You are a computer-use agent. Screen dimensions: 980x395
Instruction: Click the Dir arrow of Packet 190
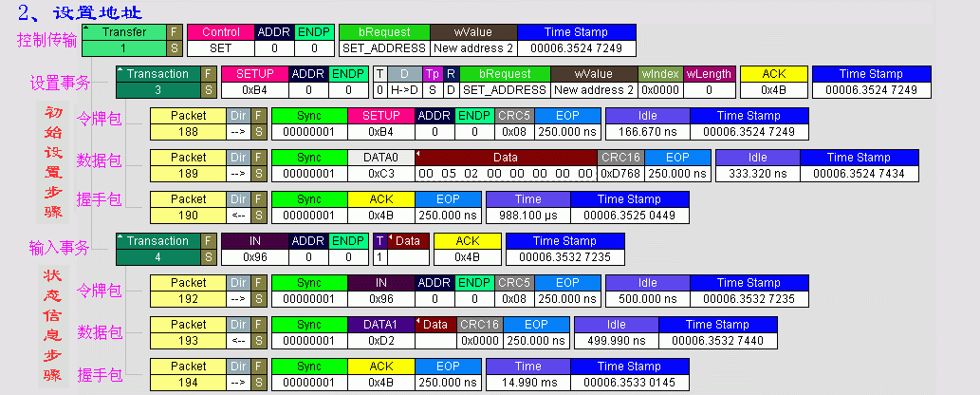tap(238, 216)
